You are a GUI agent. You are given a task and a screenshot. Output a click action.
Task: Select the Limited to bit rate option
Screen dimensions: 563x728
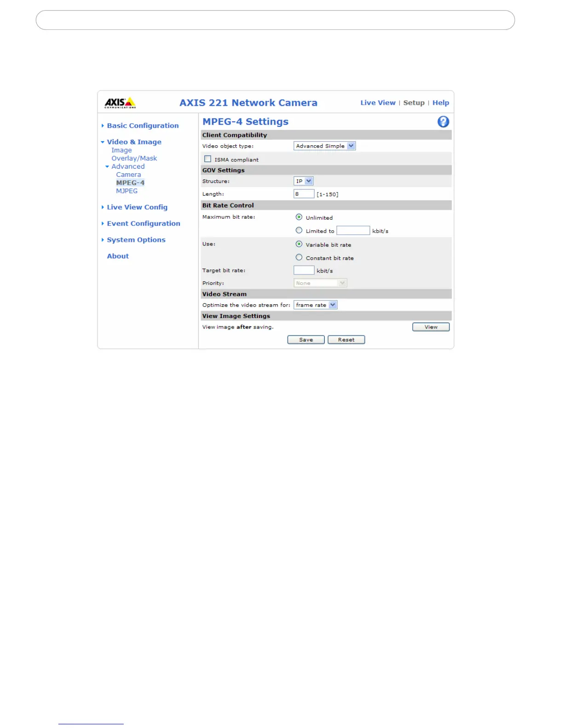pos(299,230)
